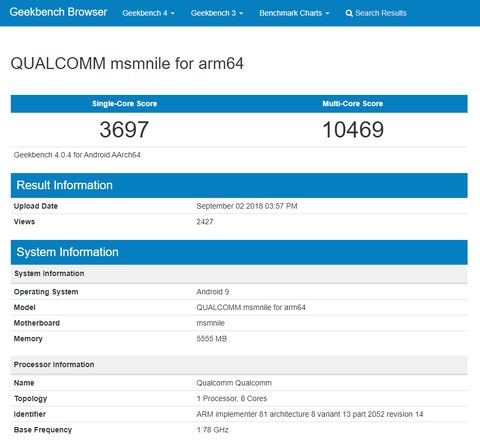Click the multi-core score 10469
Image resolution: width=480 pixels, height=441 pixels.
(353, 129)
